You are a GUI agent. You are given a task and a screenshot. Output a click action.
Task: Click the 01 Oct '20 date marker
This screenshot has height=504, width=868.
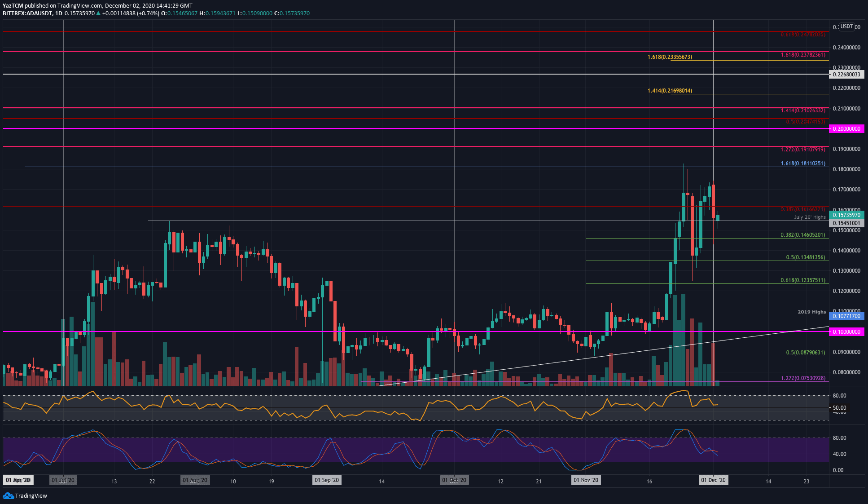(454, 480)
